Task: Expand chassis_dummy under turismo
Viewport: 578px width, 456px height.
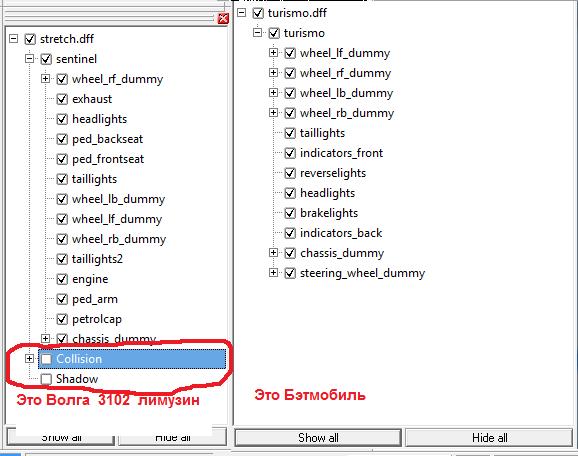Action: (273, 253)
